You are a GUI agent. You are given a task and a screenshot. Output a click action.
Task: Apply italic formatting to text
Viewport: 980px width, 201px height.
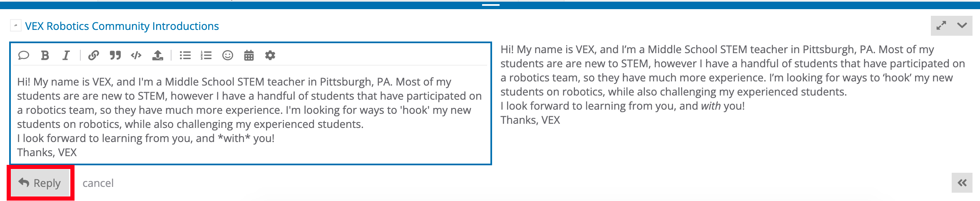(x=66, y=55)
